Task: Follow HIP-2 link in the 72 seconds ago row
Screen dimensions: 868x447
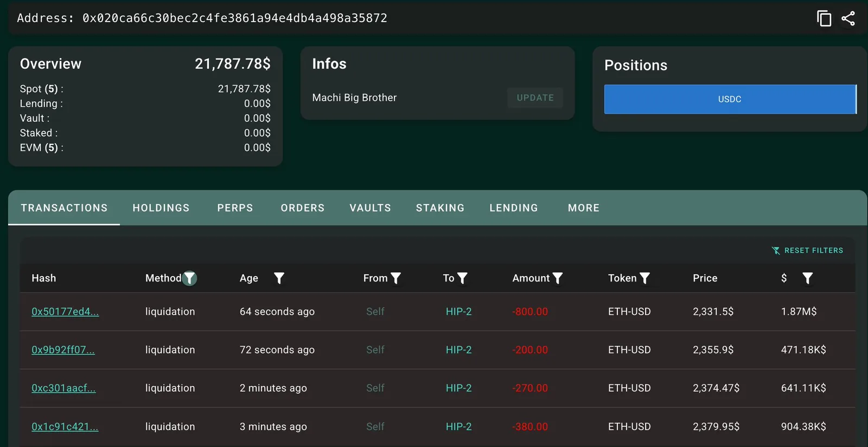Action: point(459,350)
